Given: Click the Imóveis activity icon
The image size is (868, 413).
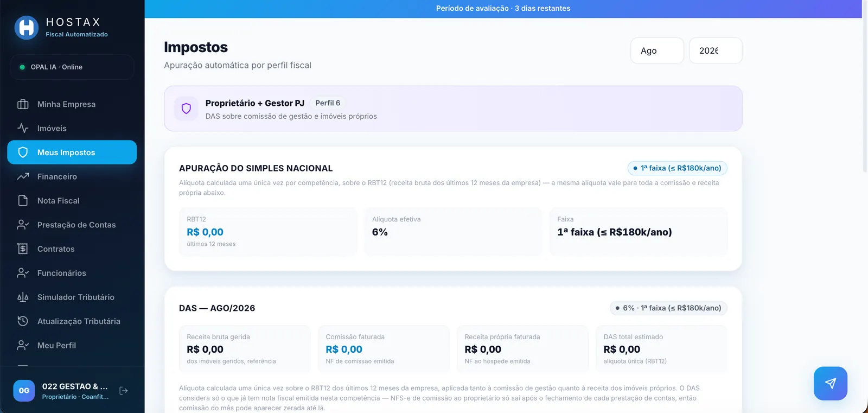Looking at the screenshot, I should [x=23, y=128].
